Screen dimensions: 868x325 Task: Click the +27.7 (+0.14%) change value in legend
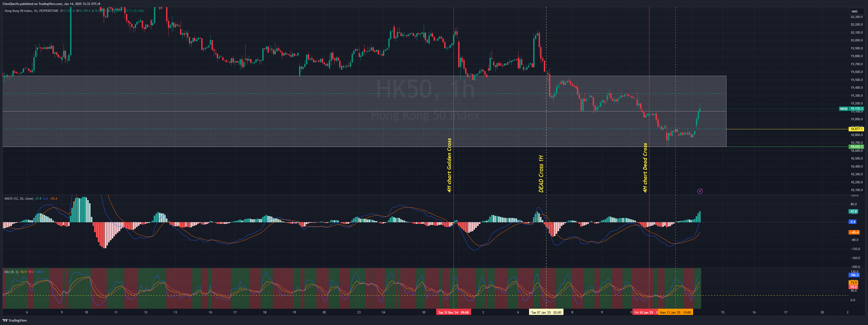[x=134, y=11]
